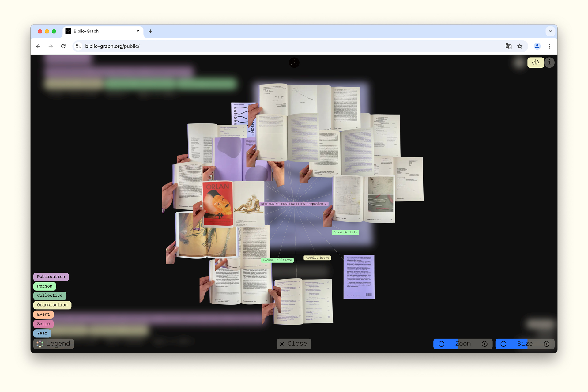Zoom out using the minus icon
The image size is (588, 392).
(441, 344)
